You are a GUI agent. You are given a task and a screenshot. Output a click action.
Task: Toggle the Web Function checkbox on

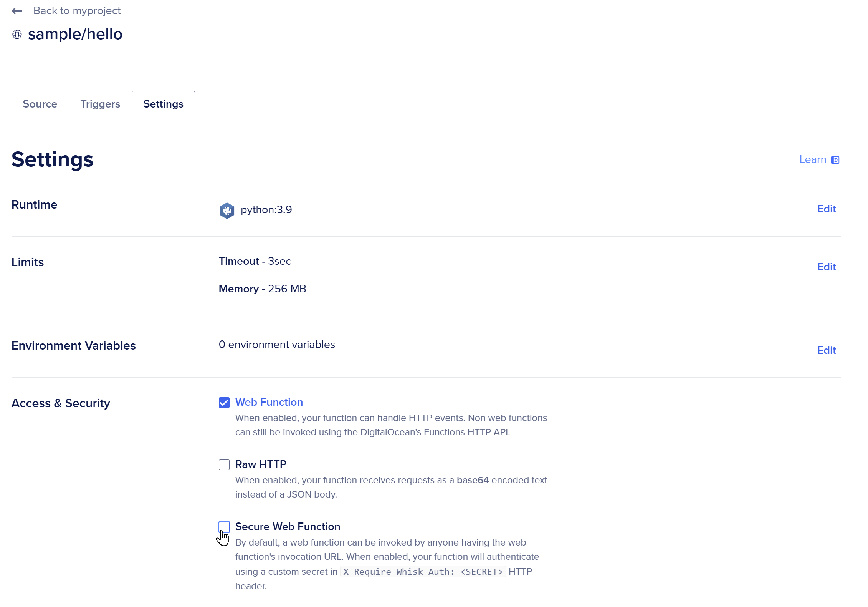[223, 402]
